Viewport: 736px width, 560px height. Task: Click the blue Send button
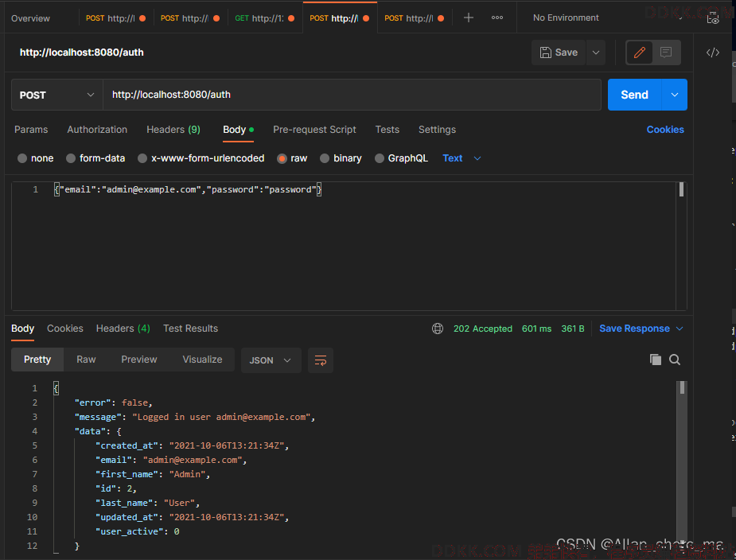pos(634,95)
